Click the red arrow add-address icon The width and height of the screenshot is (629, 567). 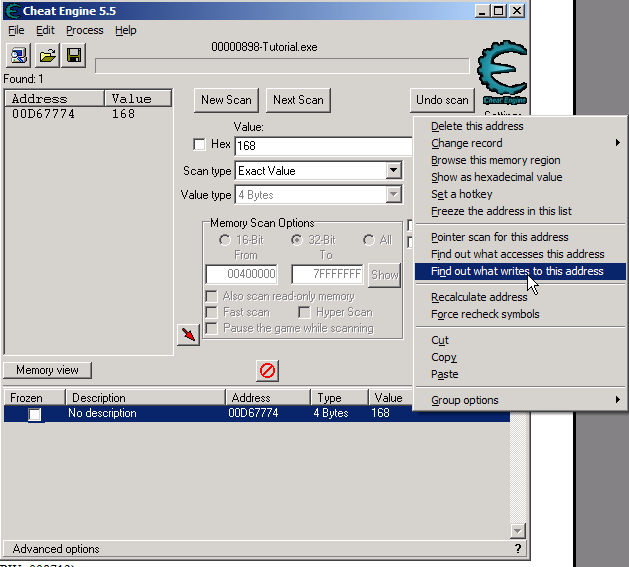click(x=188, y=334)
